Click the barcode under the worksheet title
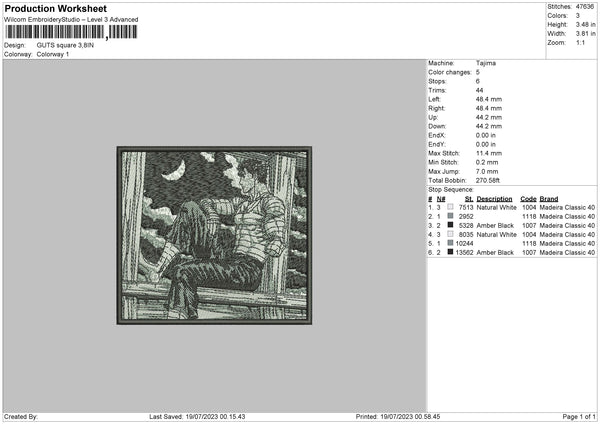The height and width of the screenshot is (424, 600). [x=71, y=32]
